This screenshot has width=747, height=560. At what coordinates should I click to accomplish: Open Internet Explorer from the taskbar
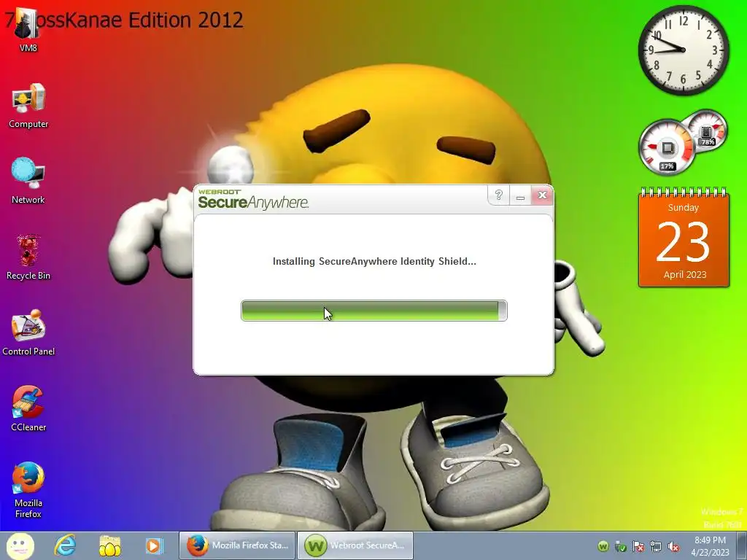tap(65, 545)
